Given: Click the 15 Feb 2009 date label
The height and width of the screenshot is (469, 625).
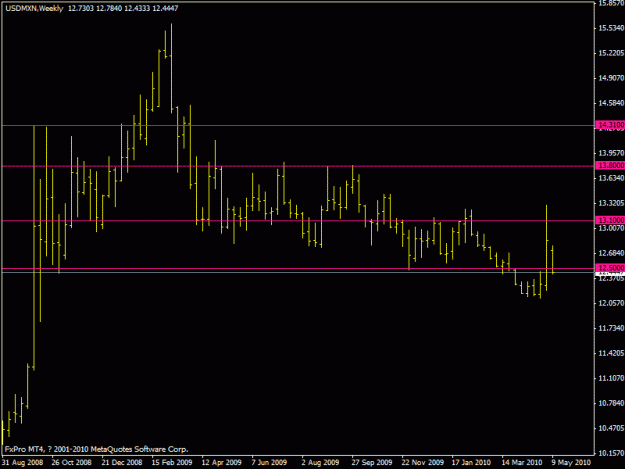Looking at the screenshot, I should 172,462.
